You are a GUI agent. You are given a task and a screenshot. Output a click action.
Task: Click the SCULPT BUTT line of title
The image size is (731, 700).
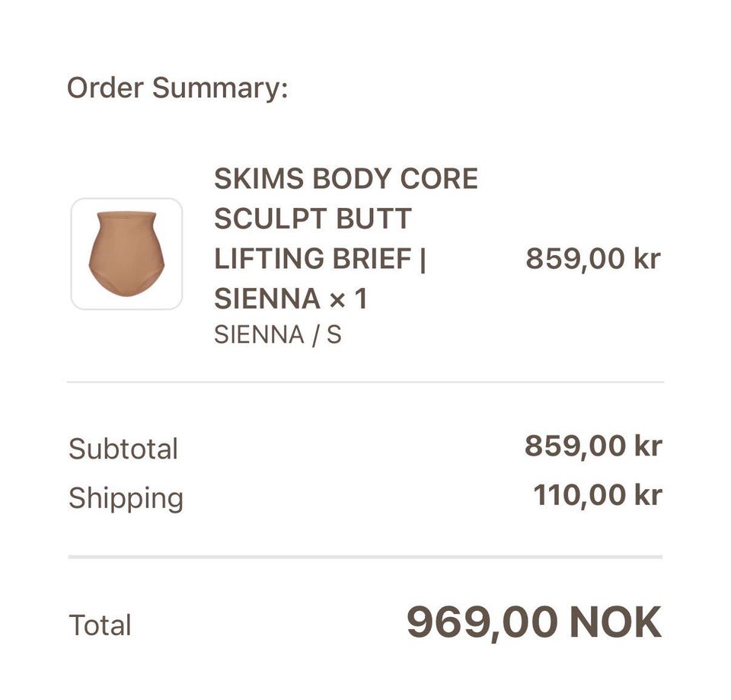tap(313, 219)
